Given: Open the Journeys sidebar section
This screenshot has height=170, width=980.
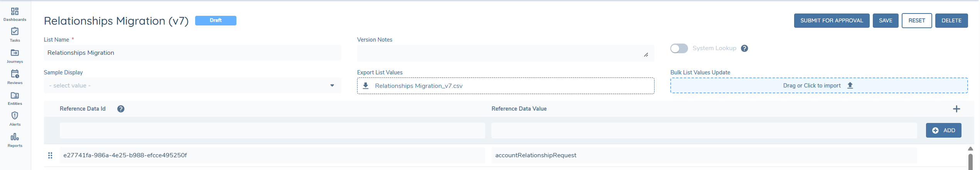Looking at the screenshot, I should tap(15, 56).
